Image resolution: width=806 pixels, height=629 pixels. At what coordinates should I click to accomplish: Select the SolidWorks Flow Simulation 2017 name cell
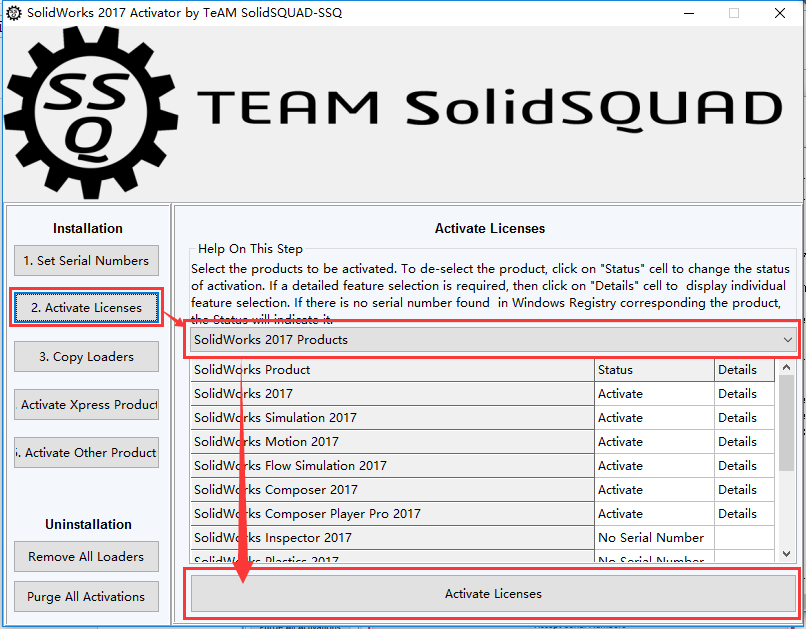point(392,466)
